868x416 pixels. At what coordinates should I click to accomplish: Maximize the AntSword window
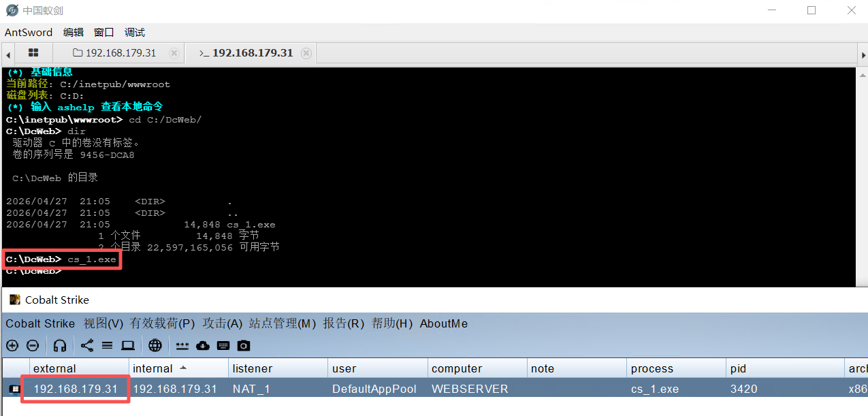pyautogui.click(x=811, y=10)
